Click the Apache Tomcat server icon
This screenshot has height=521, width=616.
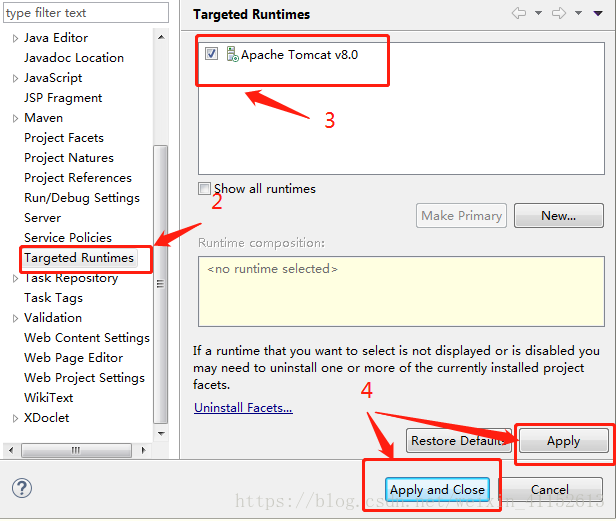click(x=232, y=54)
